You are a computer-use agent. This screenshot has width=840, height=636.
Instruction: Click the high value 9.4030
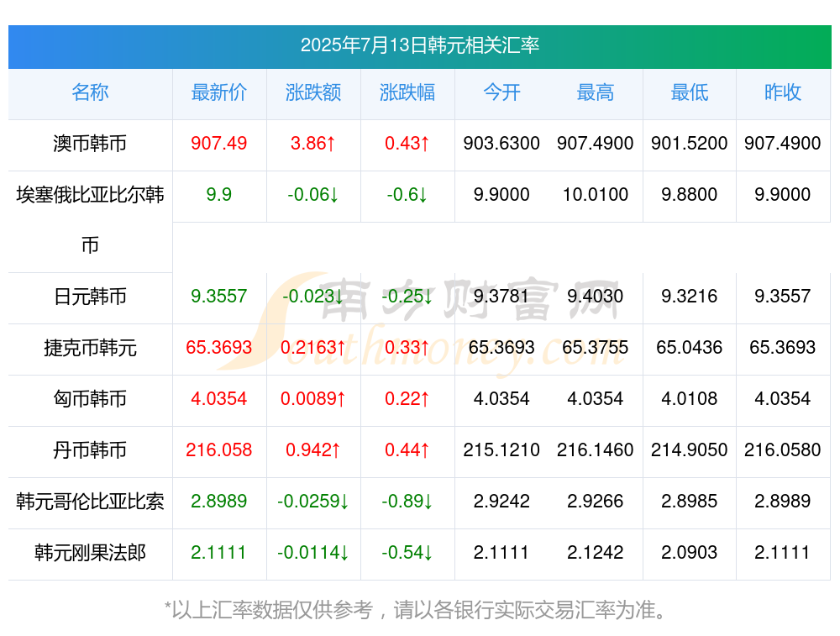point(596,297)
